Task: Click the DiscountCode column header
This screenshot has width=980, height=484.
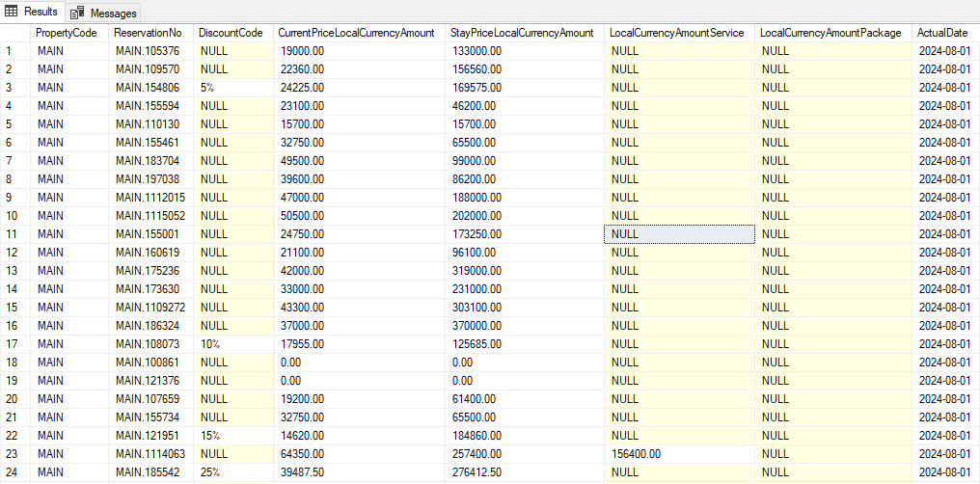Action: pyautogui.click(x=231, y=33)
